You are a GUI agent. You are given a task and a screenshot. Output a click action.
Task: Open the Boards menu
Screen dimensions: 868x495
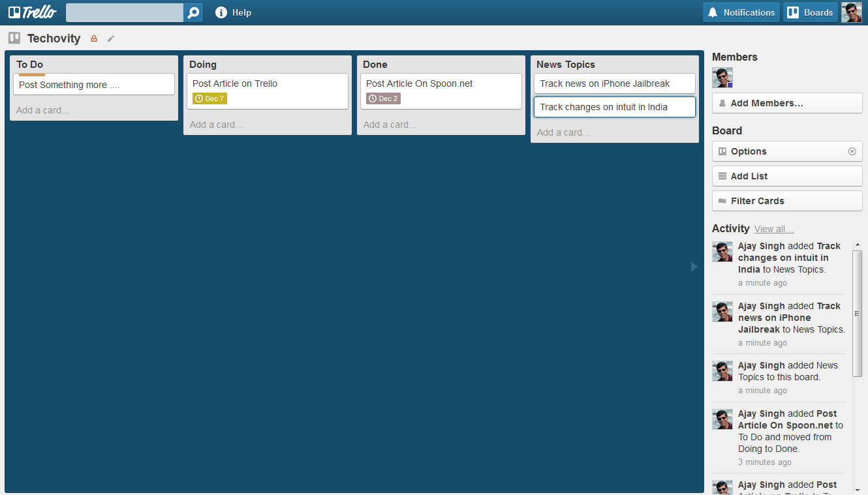[810, 12]
